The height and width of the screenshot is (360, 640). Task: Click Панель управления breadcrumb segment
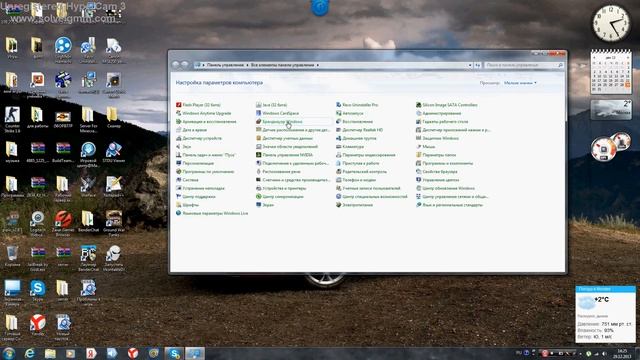225,65
